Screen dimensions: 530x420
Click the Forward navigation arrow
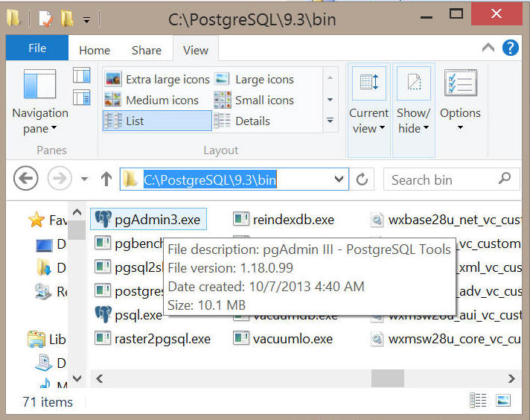[60, 178]
